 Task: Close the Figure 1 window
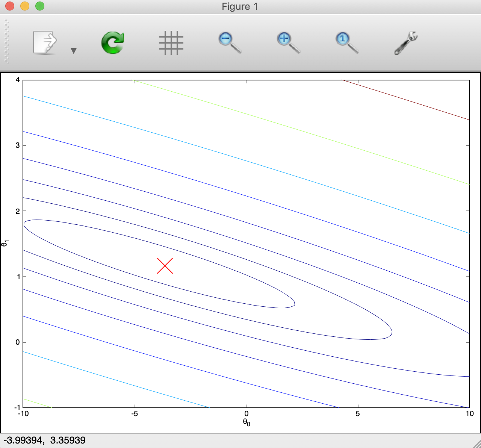pyautogui.click(x=10, y=6)
